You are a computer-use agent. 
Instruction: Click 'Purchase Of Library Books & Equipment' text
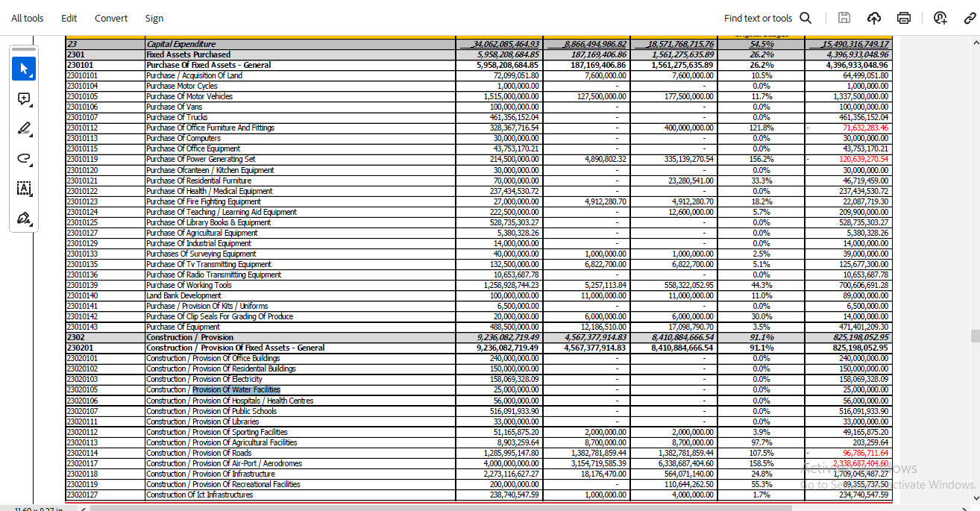click(x=209, y=222)
